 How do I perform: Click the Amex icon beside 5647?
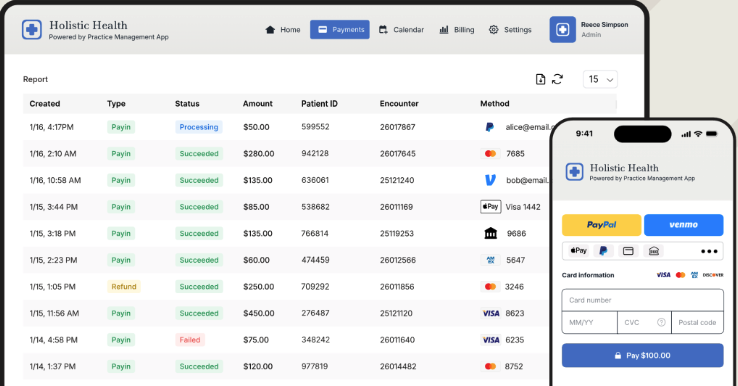tap(490, 260)
